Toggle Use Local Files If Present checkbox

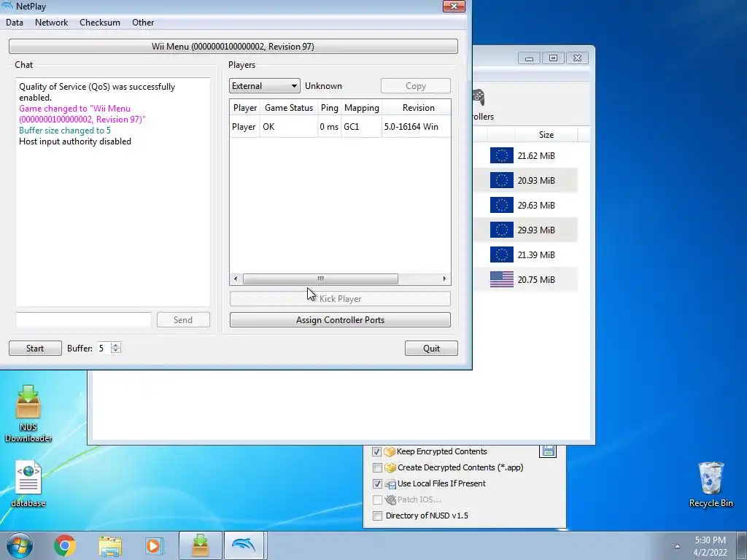point(377,484)
